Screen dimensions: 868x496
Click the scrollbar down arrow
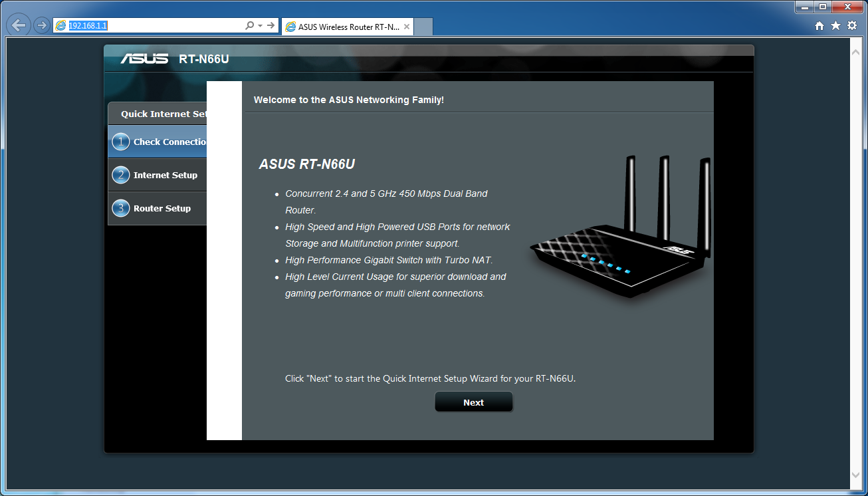pyautogui.click(x=856, y=475)
